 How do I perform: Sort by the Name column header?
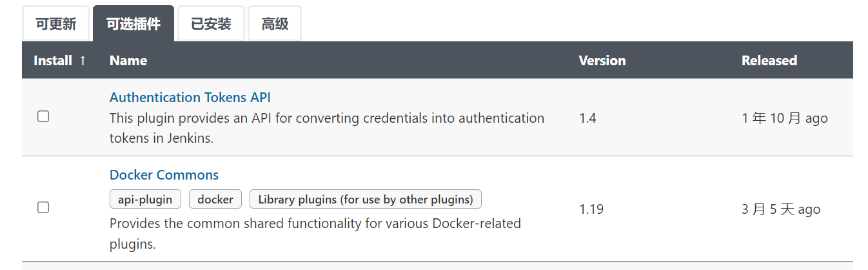tap(128, 61)
